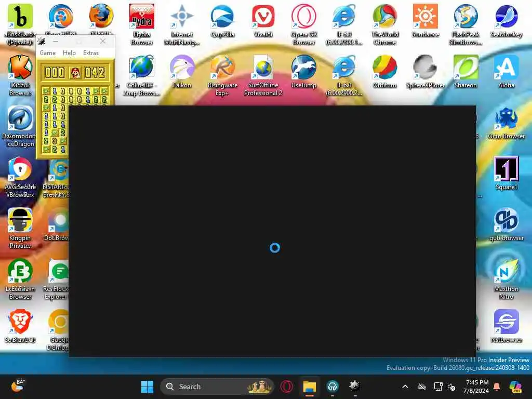Open the clock showing 7:45 PM

point(477,387)
